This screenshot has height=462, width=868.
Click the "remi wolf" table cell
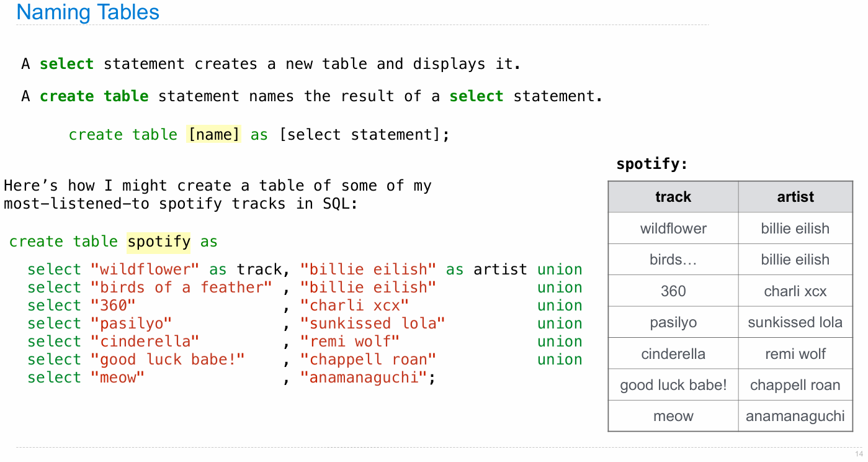pyautogui.click(x=795, y=354)
